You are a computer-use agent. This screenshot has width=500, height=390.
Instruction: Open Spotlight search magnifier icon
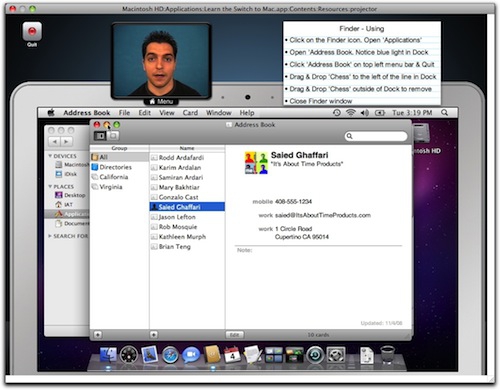pos(444,113)
